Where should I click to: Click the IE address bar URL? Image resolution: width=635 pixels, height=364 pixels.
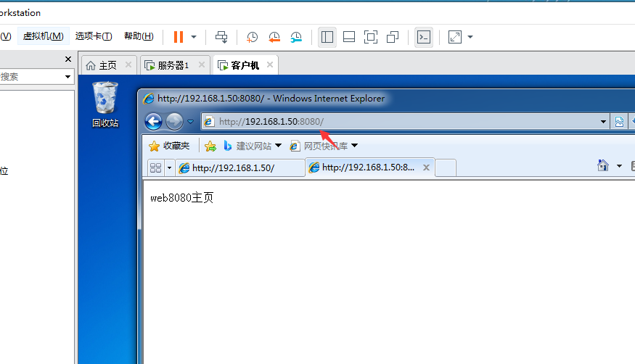[271, 121]
